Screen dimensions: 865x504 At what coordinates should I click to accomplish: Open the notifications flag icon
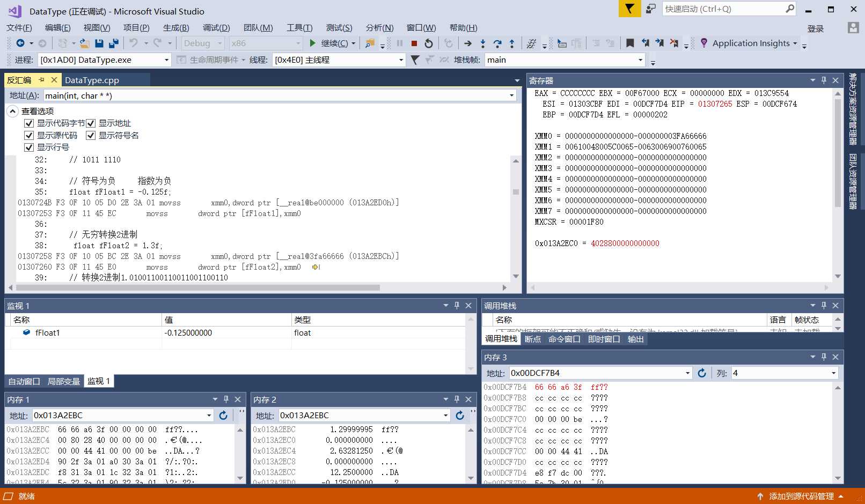(x=629, y=9)
